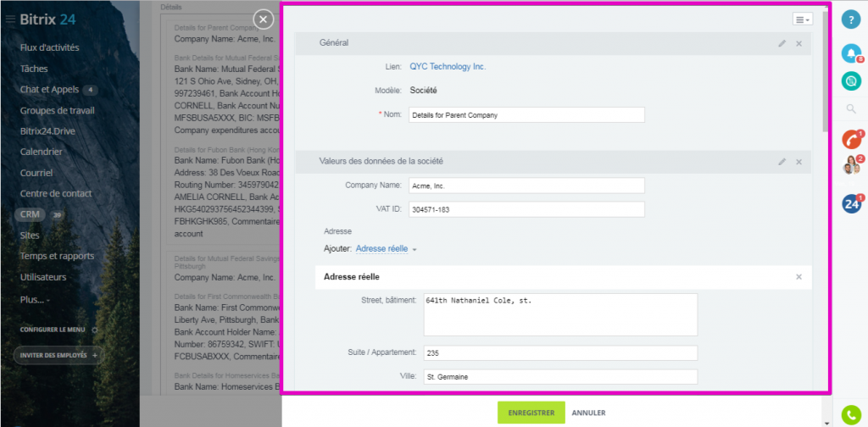
Task: Expand the Plus... menu in sidebar
Action: click(34, 299)
